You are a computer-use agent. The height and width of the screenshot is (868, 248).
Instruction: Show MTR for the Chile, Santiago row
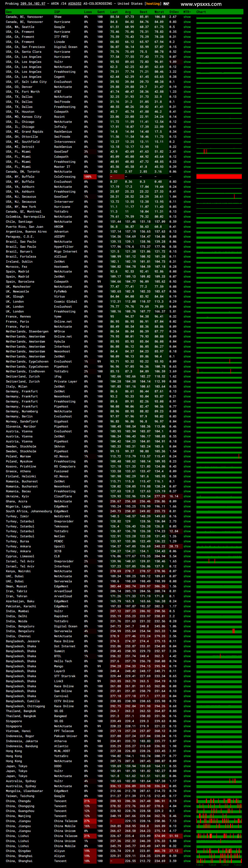point(187,222)
